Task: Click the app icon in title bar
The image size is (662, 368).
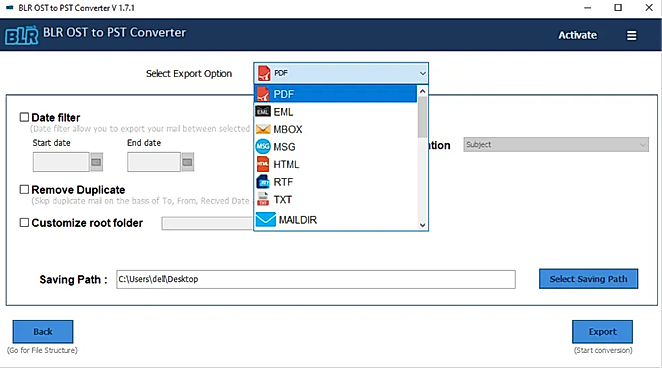Action: [10, 8]
